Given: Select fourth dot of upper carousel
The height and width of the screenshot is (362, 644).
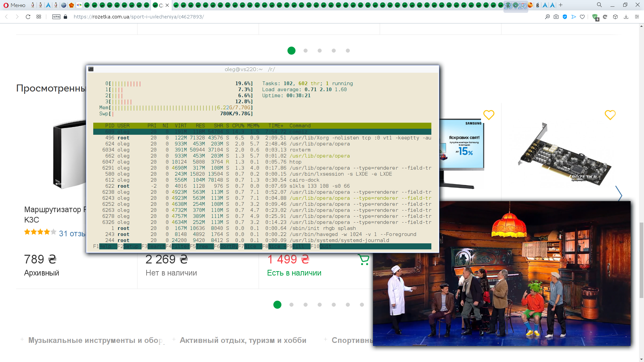Looking at the screenshot, I should tap(334, 51).
